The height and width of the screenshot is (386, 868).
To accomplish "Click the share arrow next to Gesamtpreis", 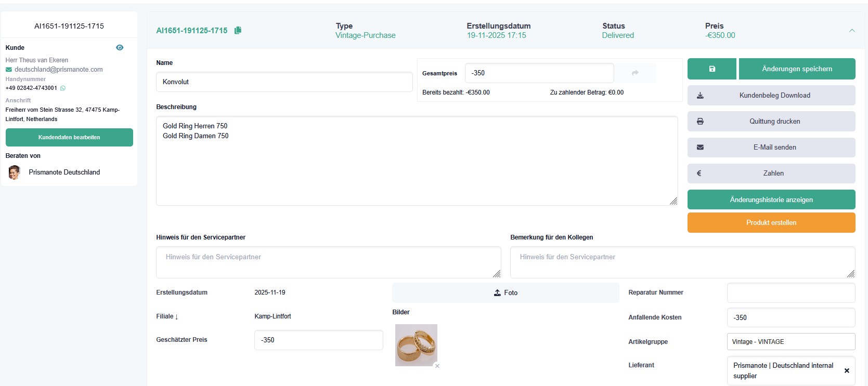I will (x=635, y=73).
